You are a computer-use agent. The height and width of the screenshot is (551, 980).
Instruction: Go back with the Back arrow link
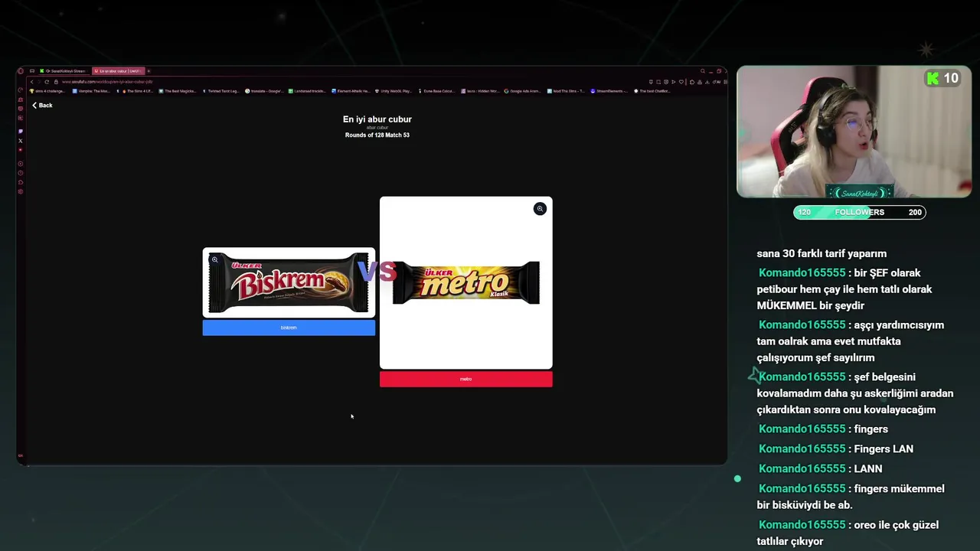pos(41,105)
